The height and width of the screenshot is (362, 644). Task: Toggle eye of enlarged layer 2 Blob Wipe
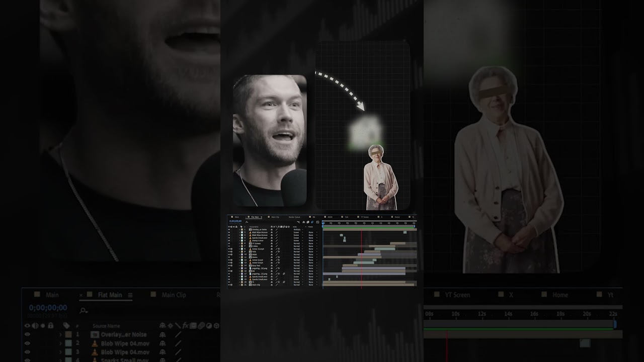coord(27,343)
